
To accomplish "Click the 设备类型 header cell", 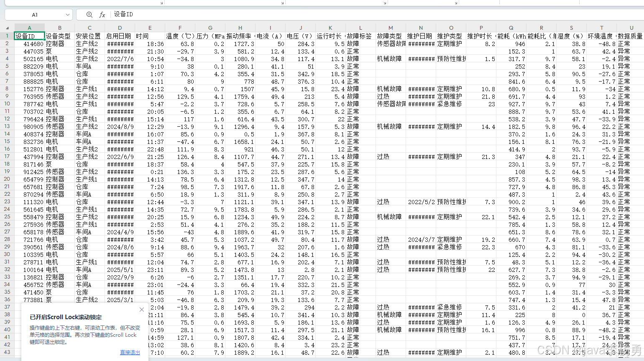I will pyautogui.click(x=60, y=36).
